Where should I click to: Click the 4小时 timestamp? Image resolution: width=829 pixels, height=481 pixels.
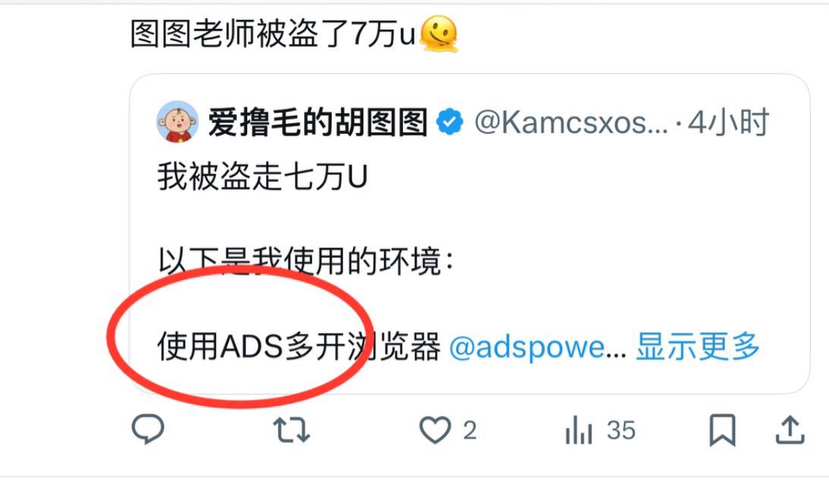coord(729,123)
